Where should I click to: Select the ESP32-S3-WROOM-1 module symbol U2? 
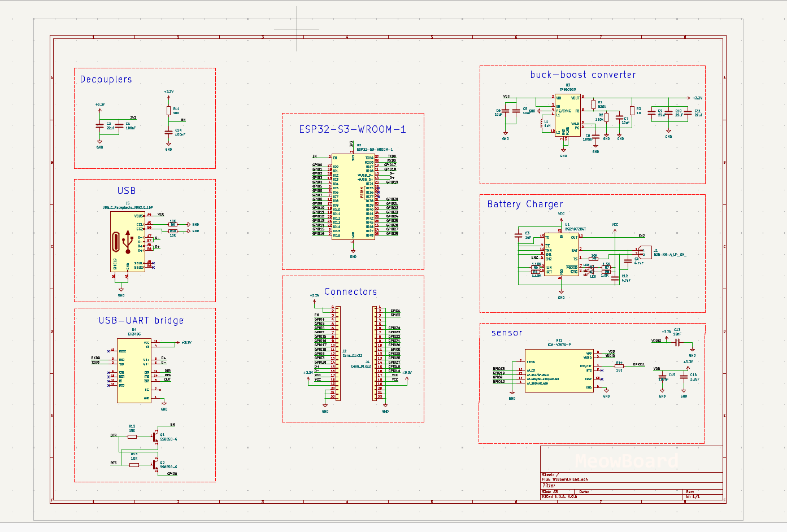(x=353, y=197)
